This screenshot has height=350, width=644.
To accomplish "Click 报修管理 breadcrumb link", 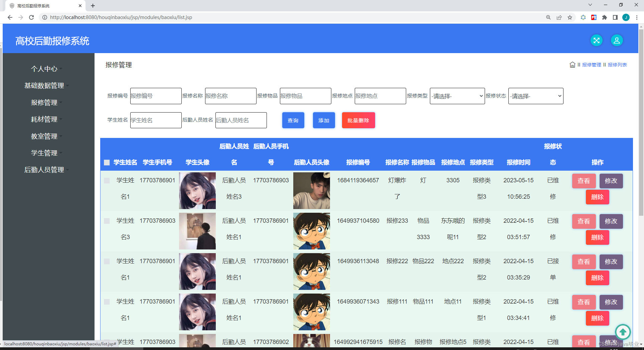I will [x=592, y=65].
